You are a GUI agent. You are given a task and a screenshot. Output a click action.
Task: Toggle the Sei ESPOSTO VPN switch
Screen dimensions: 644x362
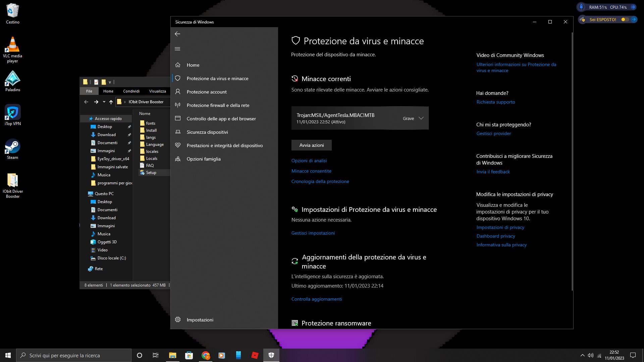tap(625, 19)
